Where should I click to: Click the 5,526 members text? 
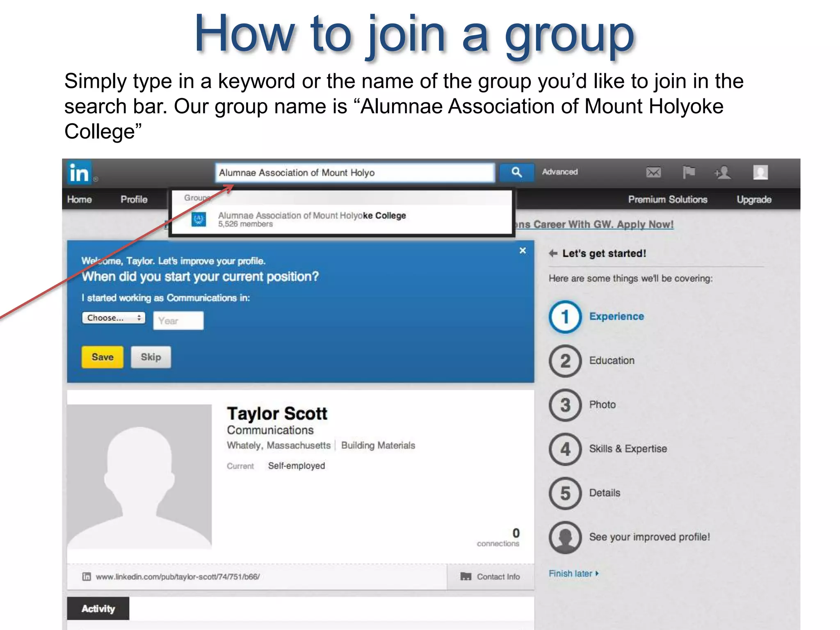tap(245, 224)
